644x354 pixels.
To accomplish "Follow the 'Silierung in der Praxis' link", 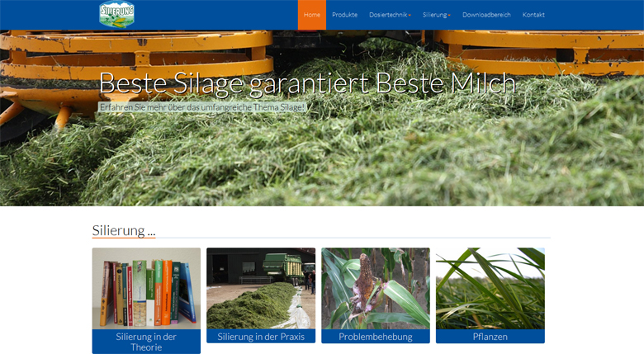I will [261, 337].
